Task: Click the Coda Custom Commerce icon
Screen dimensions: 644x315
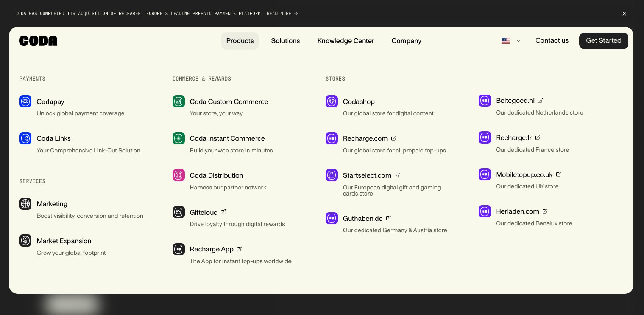Action: coord(179,101)
